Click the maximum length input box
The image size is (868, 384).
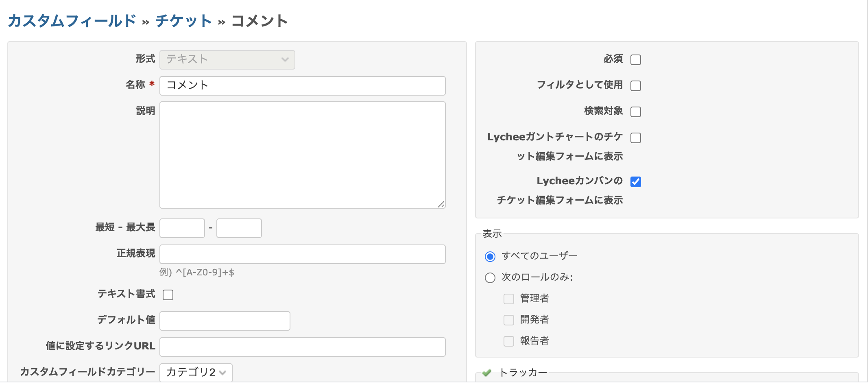coord(239,228)
